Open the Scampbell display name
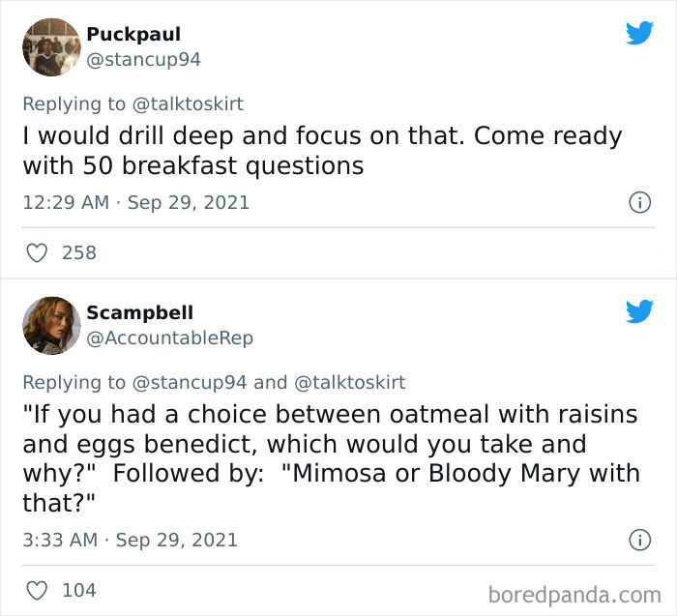 tap(139, 312)
